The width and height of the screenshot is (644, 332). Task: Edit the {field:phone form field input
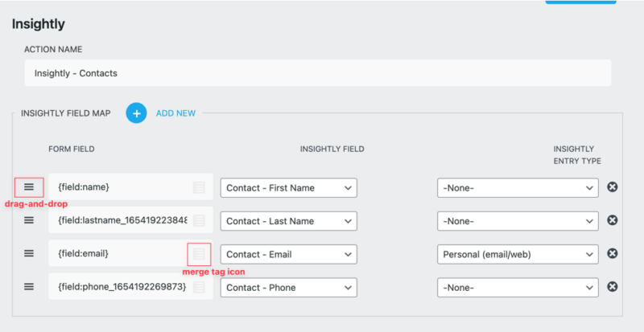[x=130, y=286]
